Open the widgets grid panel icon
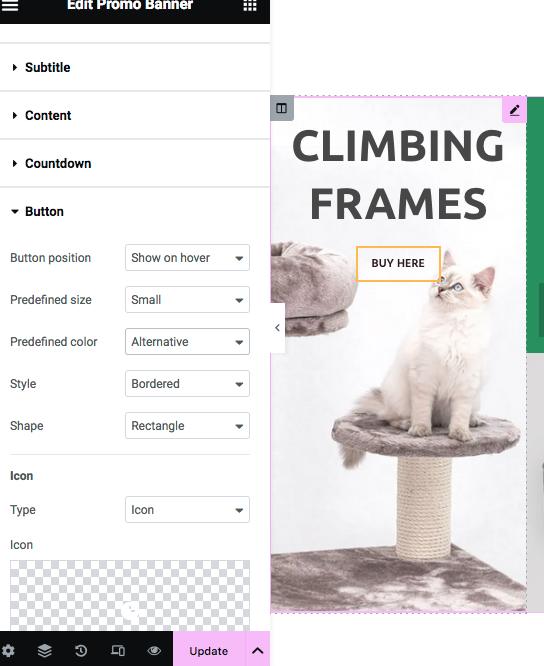 point(250,6)
